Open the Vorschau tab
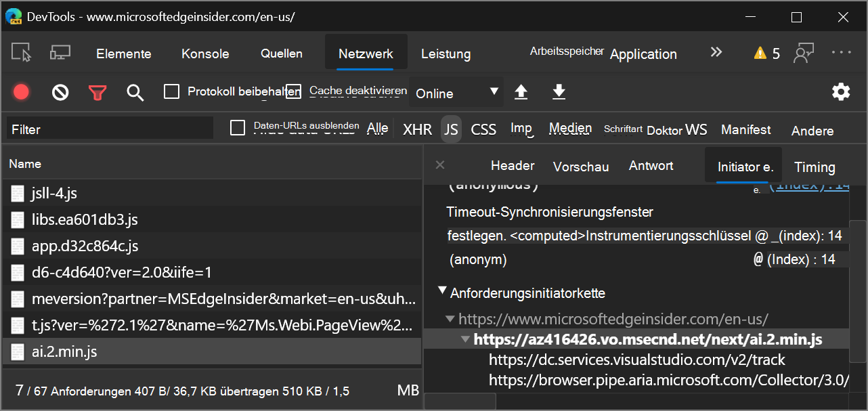 [581, 167]
